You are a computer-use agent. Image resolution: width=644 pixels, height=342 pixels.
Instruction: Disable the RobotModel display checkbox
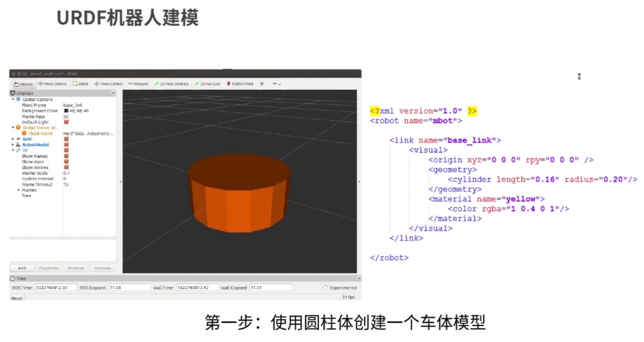[x=66, y=145]
